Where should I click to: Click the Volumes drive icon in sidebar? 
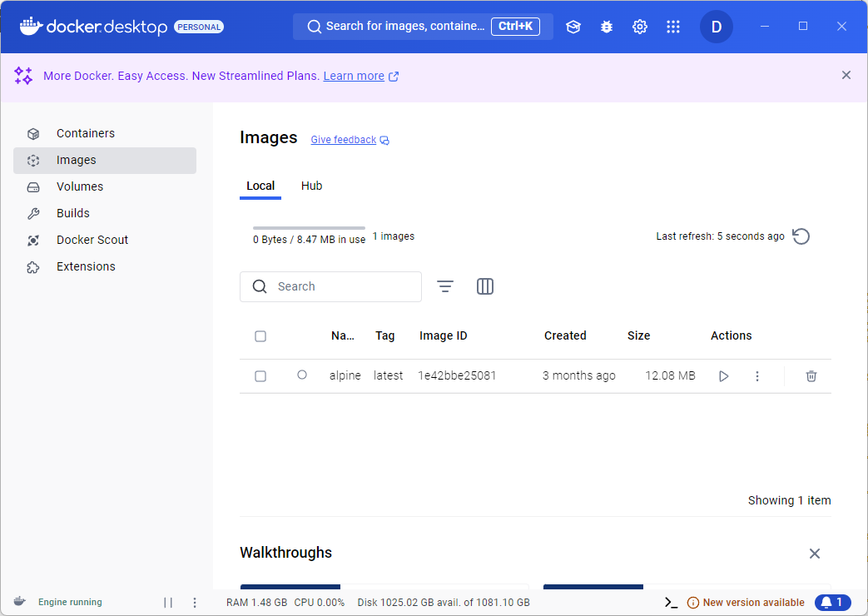(33, 186)
